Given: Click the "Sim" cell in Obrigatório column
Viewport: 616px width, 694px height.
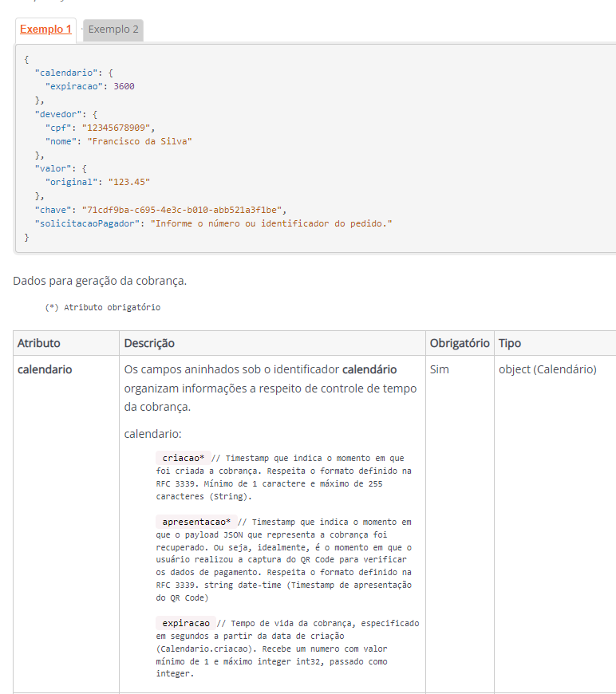Looking at the screenshot, I should (439, 369).
